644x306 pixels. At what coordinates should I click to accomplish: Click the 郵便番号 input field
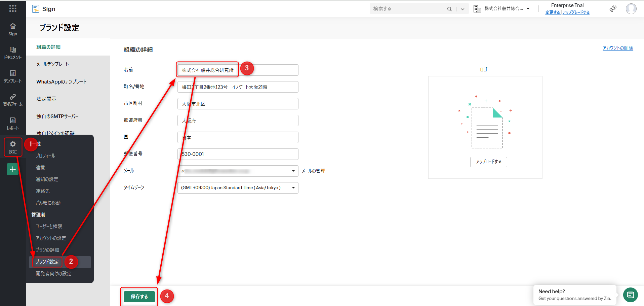[238, 154]
